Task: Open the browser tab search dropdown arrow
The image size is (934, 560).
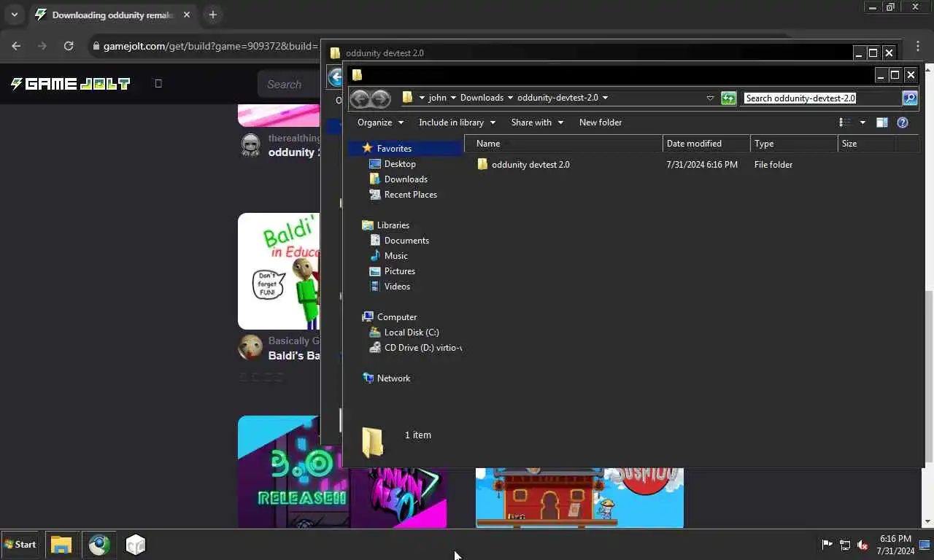Action: (14, 15)
